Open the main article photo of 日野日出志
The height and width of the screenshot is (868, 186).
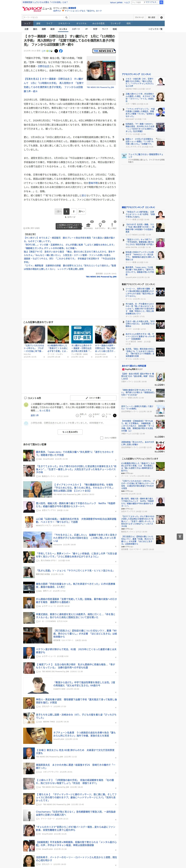click(101, 71)
